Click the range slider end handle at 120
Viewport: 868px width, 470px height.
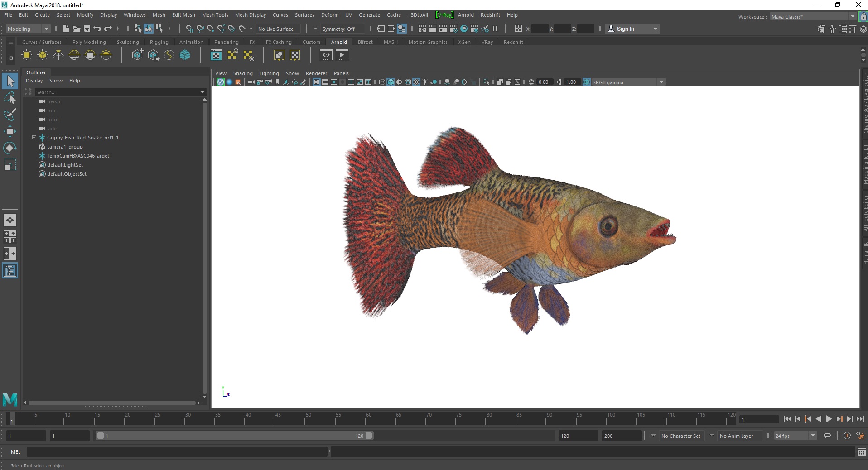369,436
